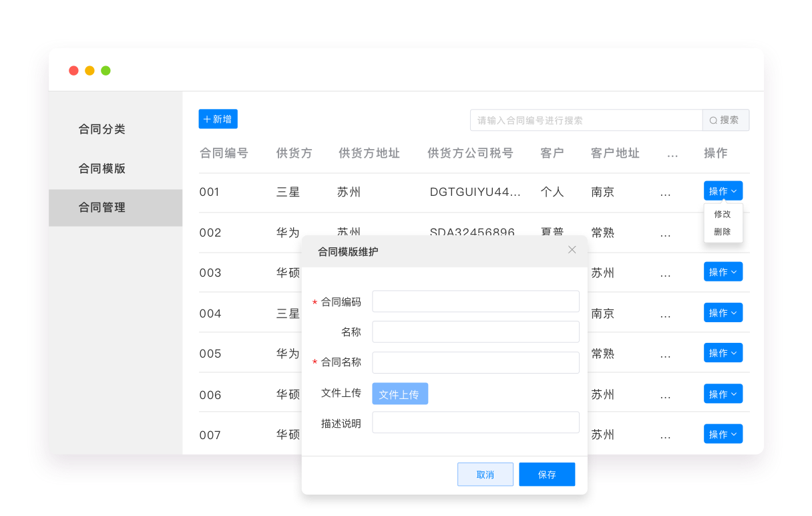The width and height of the screenshot is (812, 516).
Task: Click the 供货方 column header
Action: (x=294, y=153)
